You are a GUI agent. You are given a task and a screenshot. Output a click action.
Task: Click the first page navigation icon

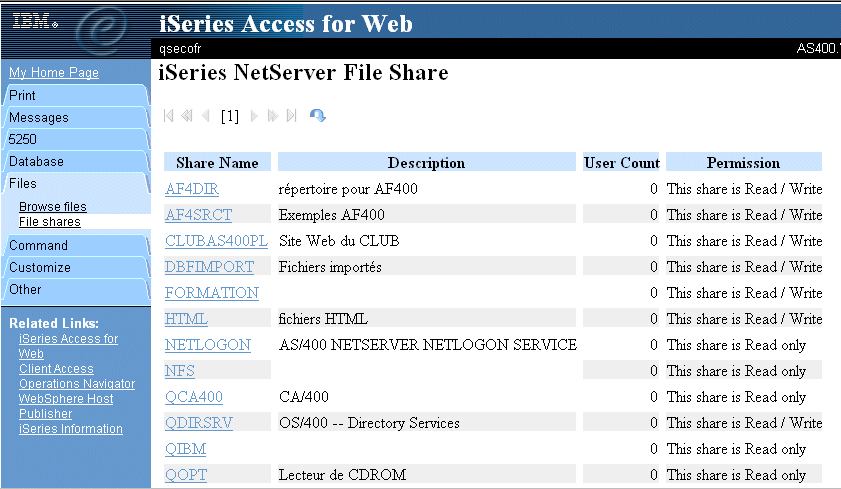point(168,116)
